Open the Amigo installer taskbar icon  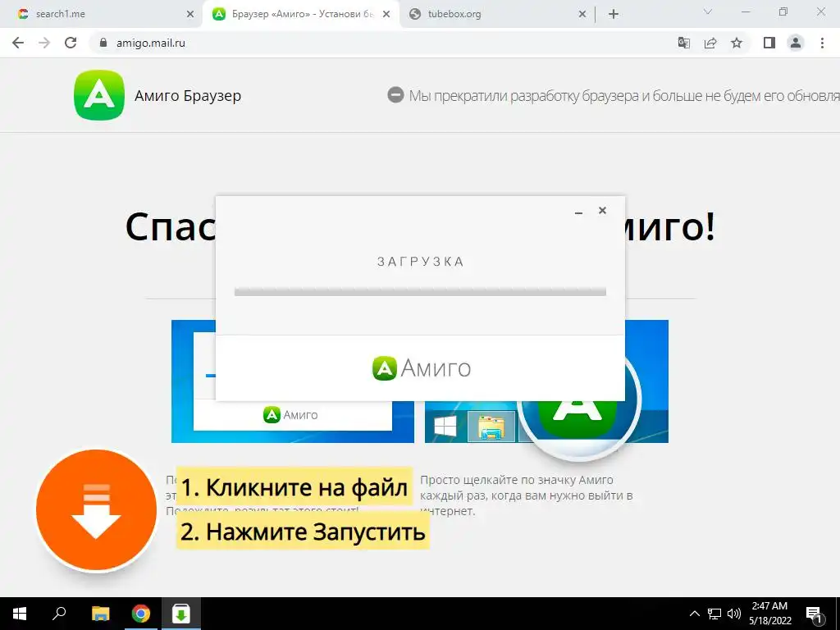click(181, 614)
